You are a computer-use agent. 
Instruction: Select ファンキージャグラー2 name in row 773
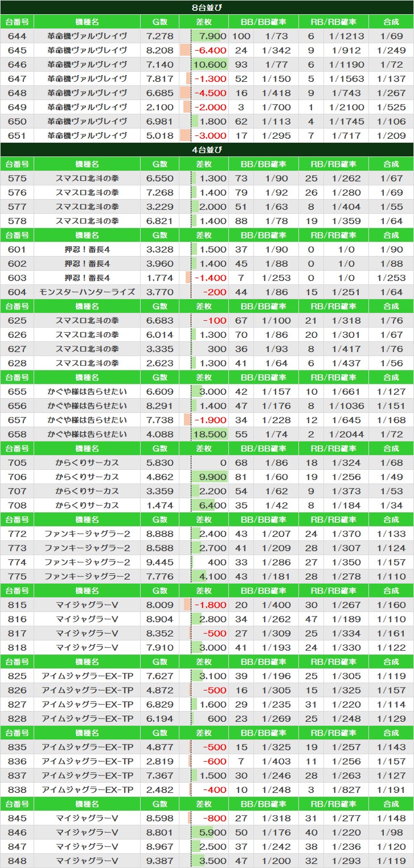point(87,548)
